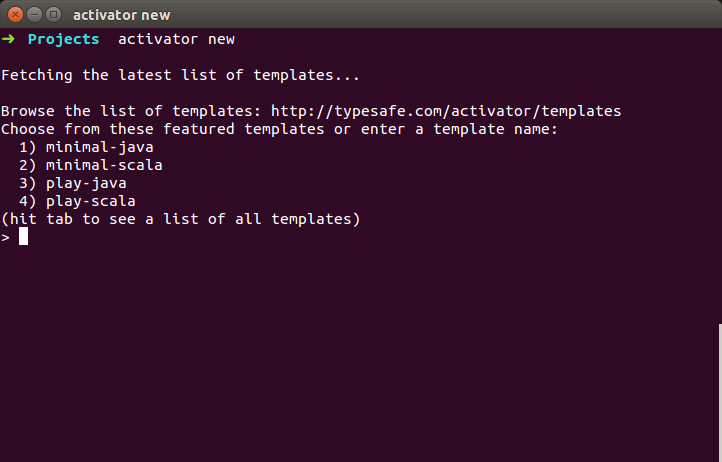
Task: Click the vertical scrollbar on the right edge
Action: pos(720,392)
